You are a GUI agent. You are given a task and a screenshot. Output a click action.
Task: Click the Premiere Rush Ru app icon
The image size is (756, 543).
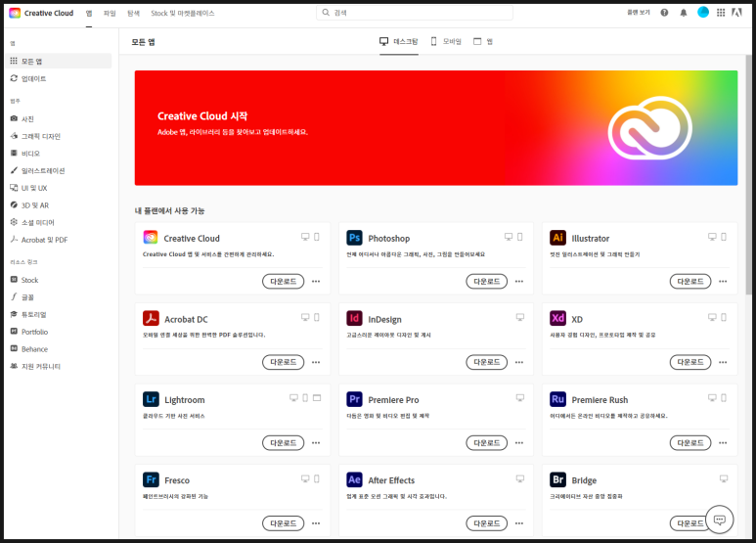tap(557, 399)
